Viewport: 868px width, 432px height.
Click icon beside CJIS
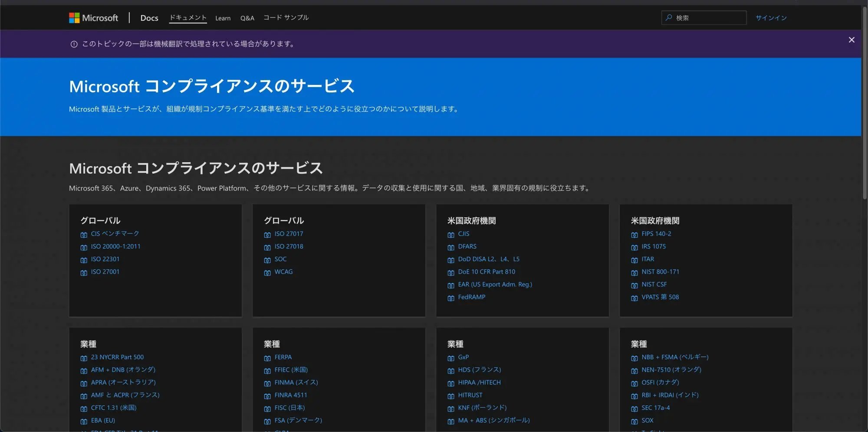pos(451,235)
